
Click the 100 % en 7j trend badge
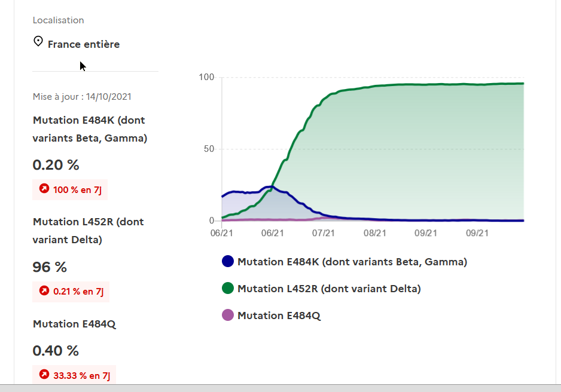[70, 190]
